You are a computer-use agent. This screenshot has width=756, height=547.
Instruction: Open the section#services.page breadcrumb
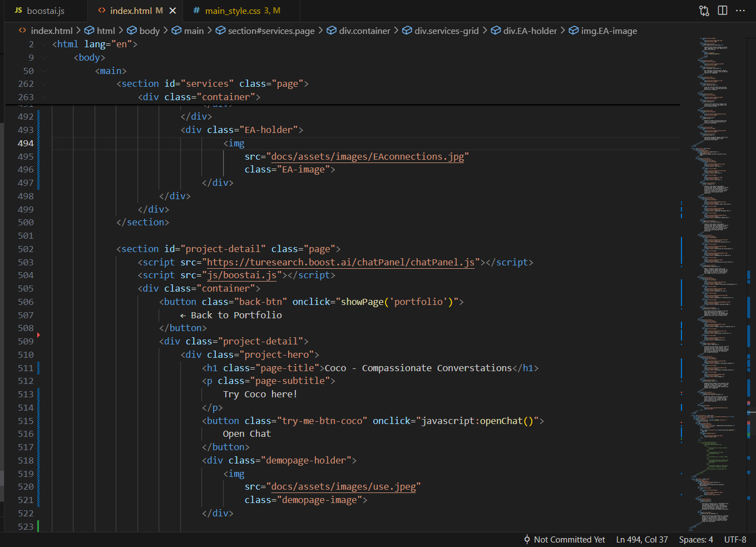(271, 31)
